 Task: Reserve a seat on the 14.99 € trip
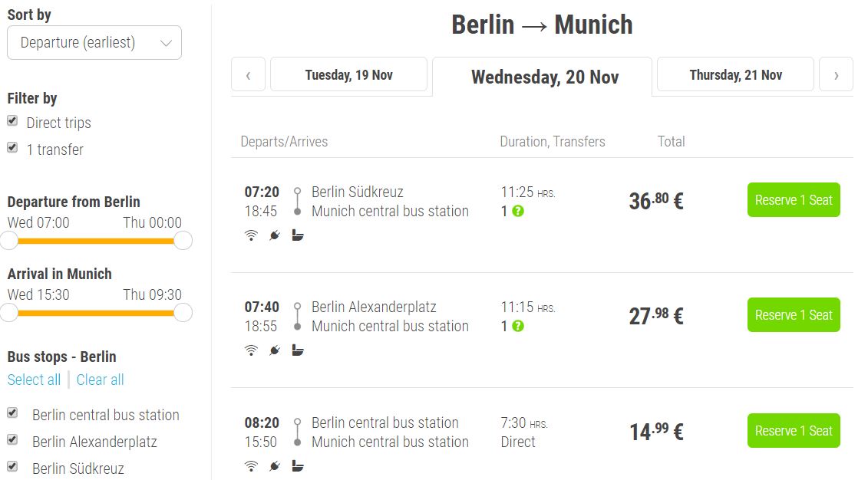(793, 430)
